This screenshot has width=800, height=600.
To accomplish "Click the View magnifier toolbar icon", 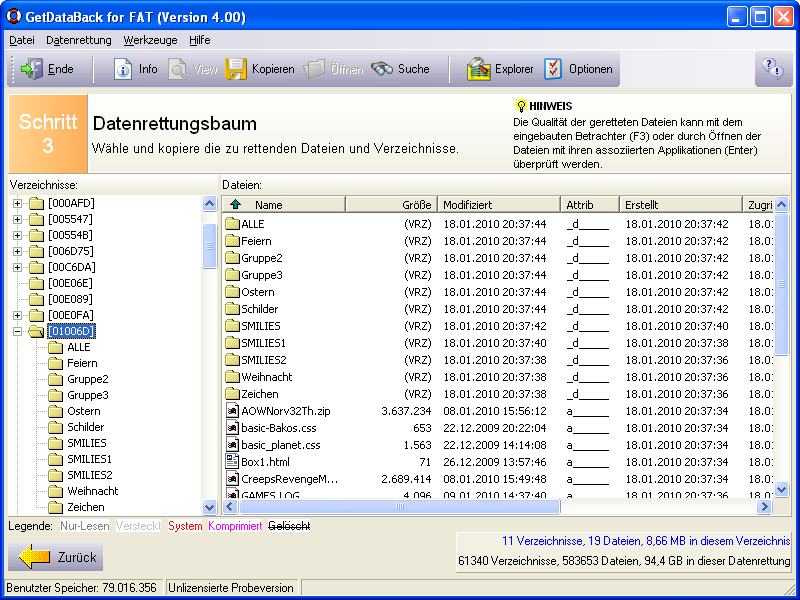I will (178, 69).
